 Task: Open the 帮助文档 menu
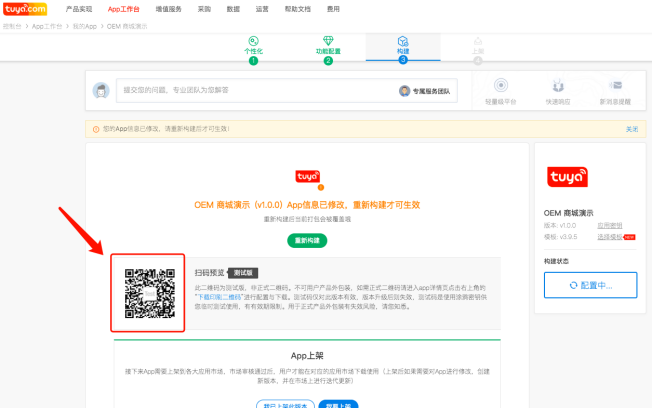(298, 9)
